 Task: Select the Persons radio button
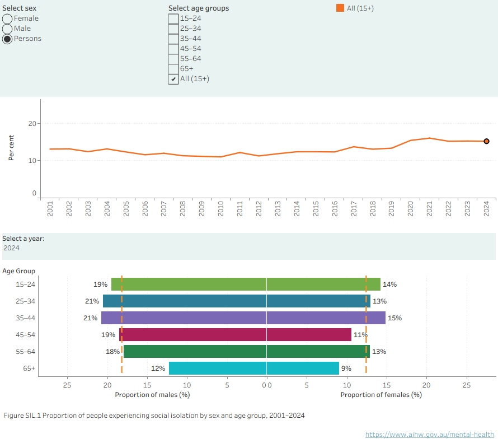click(7, 39)
